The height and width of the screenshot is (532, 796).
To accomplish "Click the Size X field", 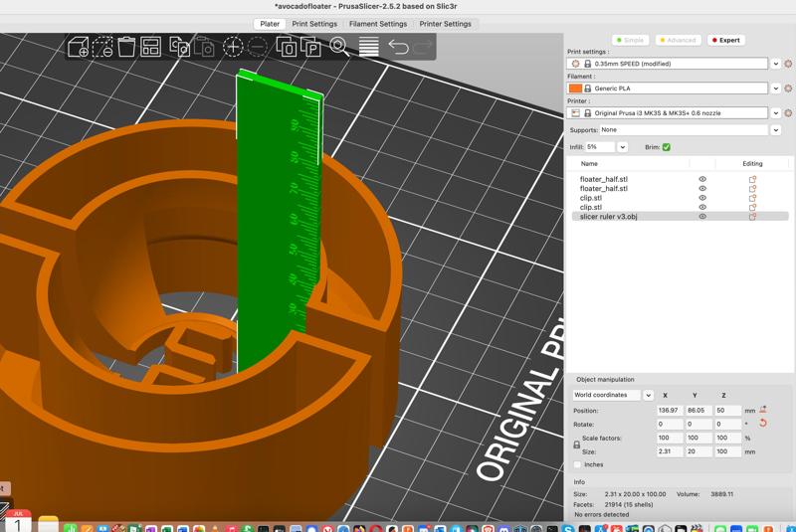I will [x=670, y=451].
